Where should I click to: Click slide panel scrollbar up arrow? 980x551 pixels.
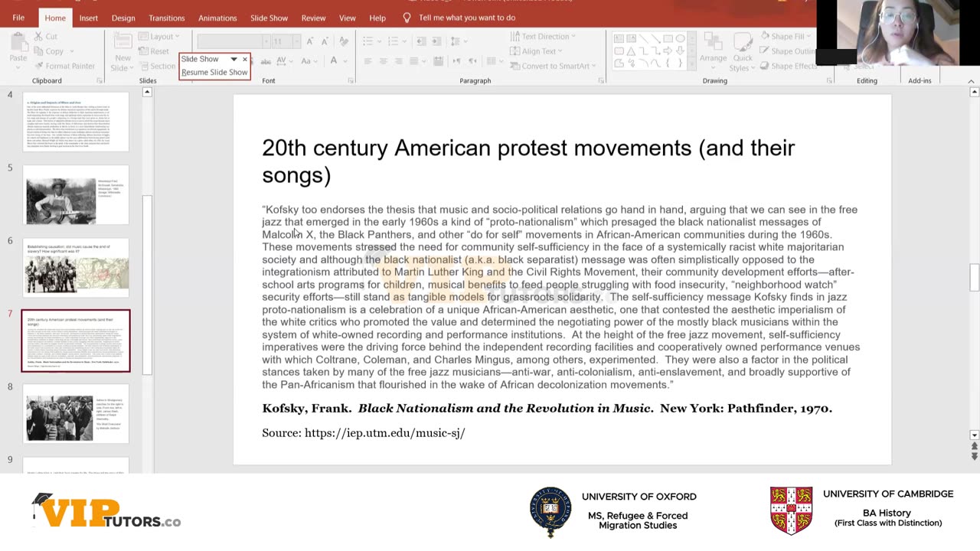click(147, 92)
